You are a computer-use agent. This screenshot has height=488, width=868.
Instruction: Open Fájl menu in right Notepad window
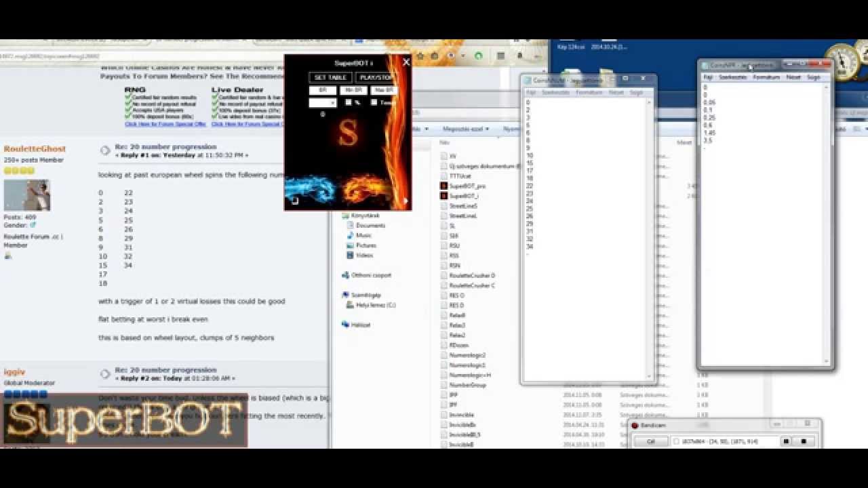pyautogui.click(x=708, y=77)
